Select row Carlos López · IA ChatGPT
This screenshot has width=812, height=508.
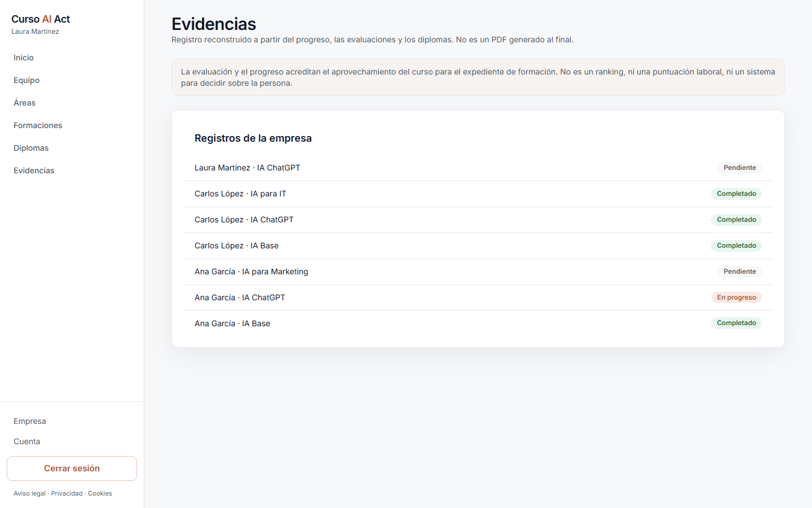[478, 220]
